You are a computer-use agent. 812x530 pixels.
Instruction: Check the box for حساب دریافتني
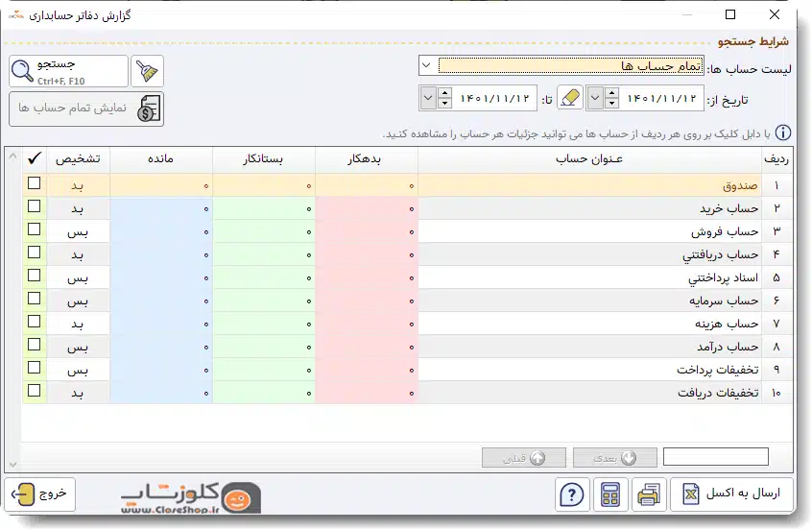tap(35, 253)
